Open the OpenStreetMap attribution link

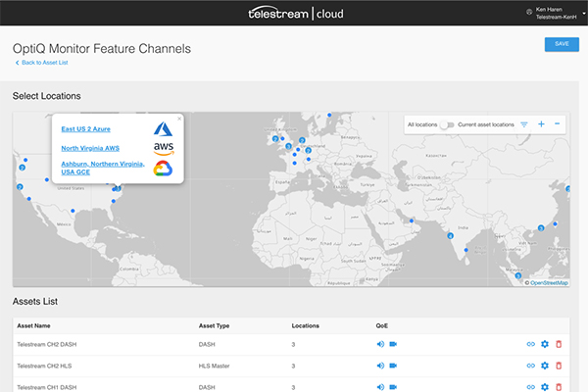[549, 283]
